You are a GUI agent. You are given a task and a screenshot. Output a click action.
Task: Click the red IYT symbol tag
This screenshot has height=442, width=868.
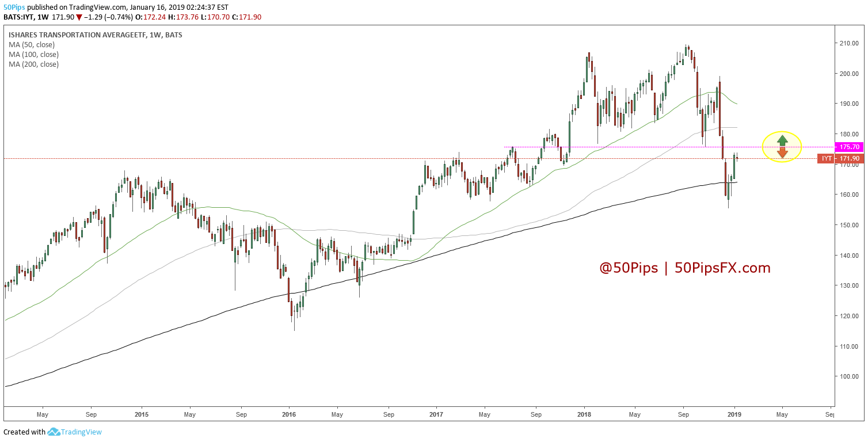(827, 158)
